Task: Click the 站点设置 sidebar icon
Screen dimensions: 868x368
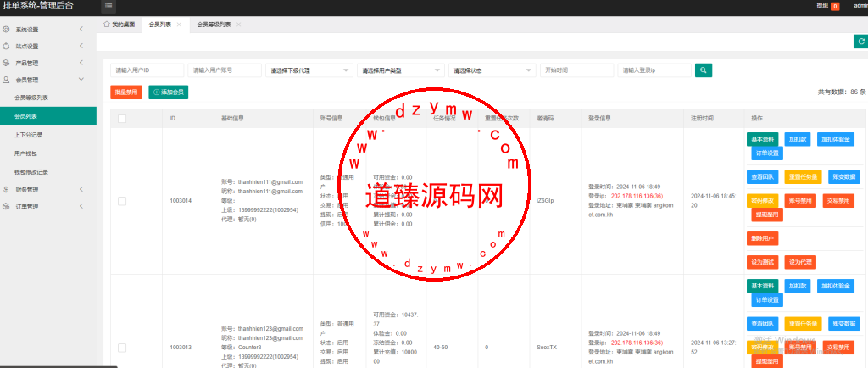Action: coord(6,46)
